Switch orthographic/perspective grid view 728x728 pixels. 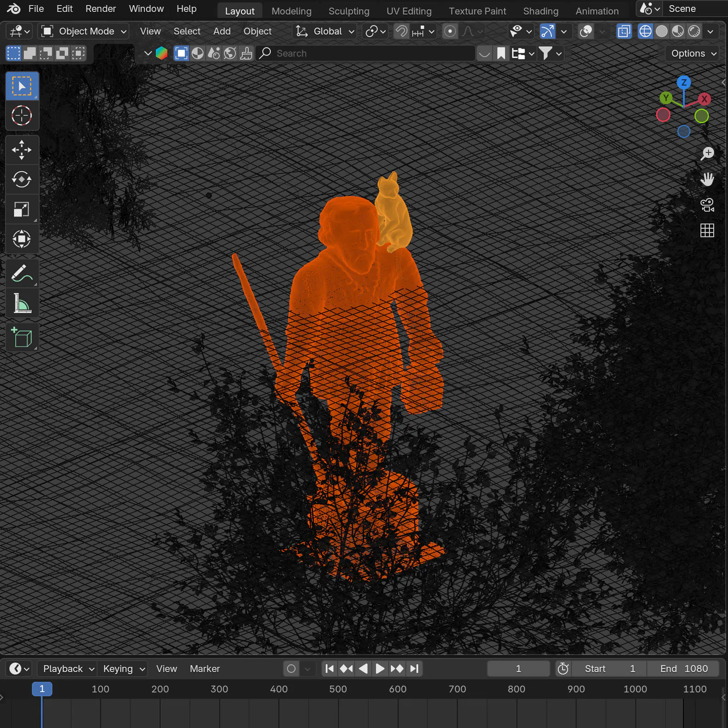[x=707, y=230]
